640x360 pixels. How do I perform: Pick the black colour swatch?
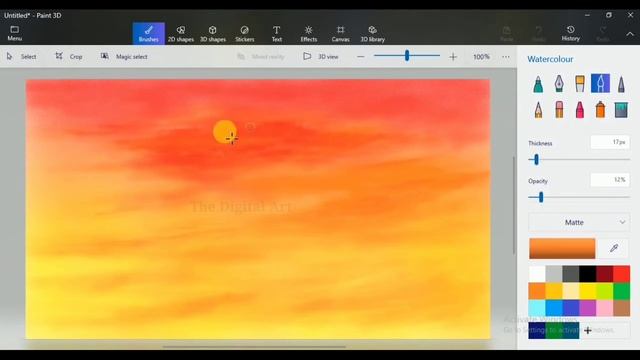[x=588, y=274]
